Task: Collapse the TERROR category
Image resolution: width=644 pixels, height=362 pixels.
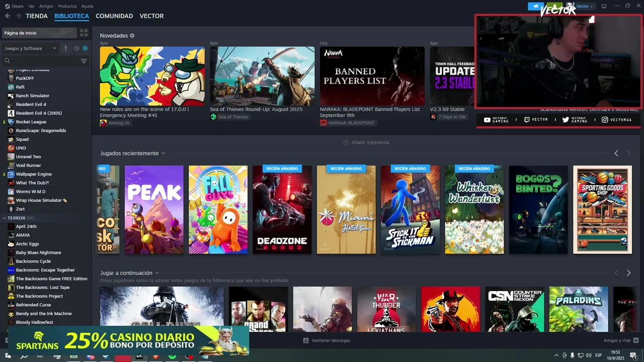Action: pyautogui.click(x=5, y=218)
